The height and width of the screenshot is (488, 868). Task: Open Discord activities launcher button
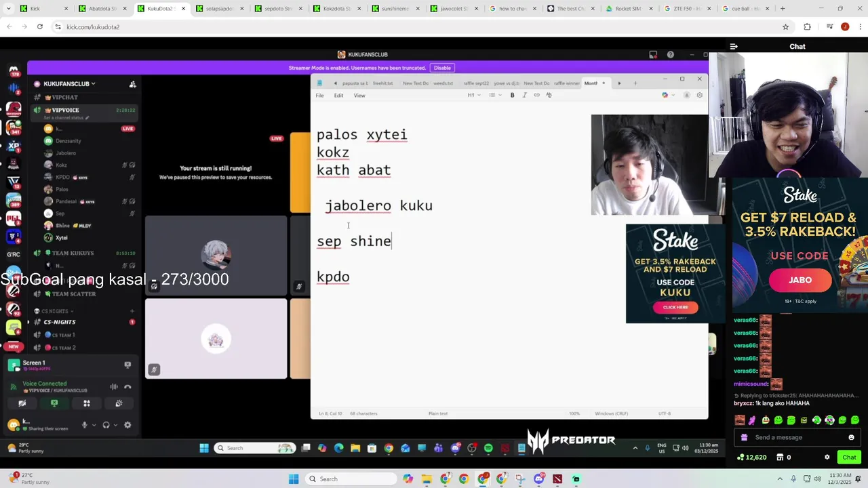[x=87, y=403]
